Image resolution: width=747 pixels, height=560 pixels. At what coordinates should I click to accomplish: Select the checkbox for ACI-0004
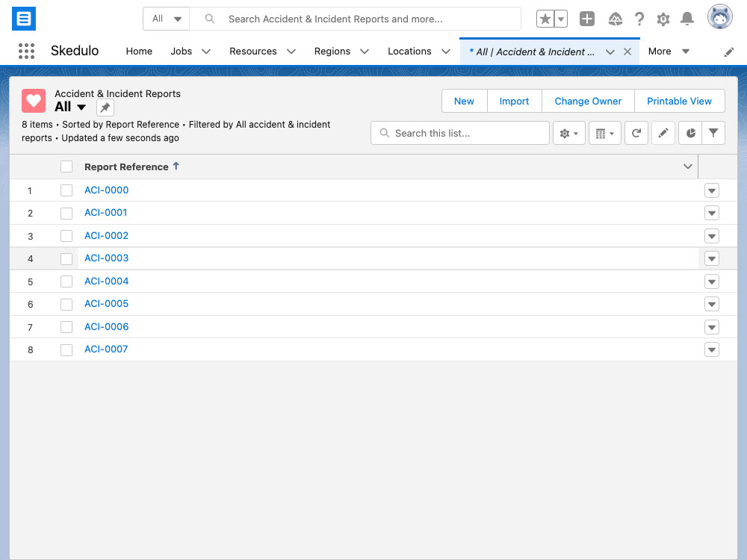(66, 281)
